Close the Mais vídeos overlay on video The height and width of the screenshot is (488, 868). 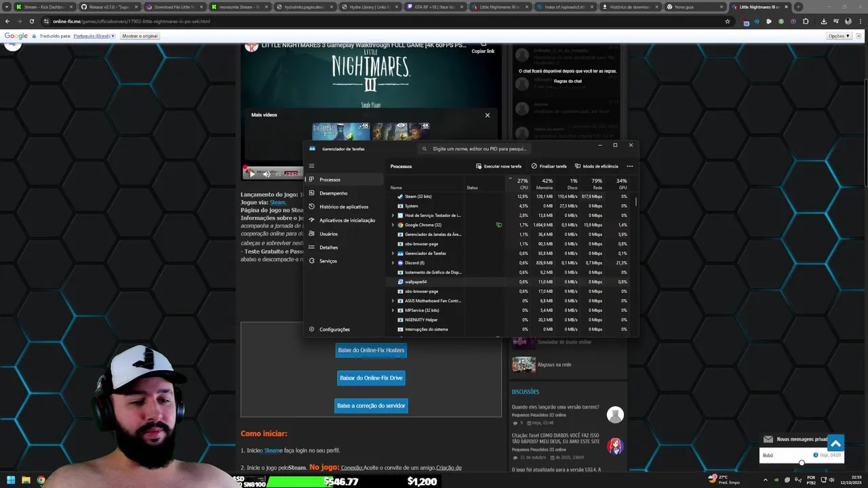point(487,115)
